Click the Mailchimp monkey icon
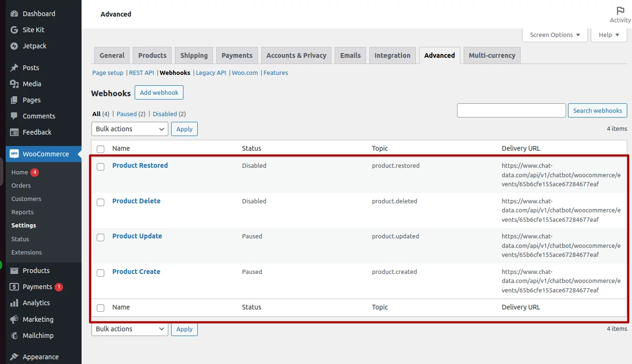Screen dimensions: 632x364 coord(14,336)
